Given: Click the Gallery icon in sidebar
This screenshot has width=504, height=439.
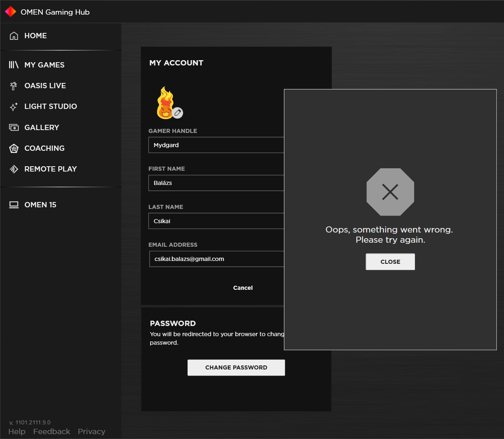Looking at the screenshot, I should pos(14,128).
